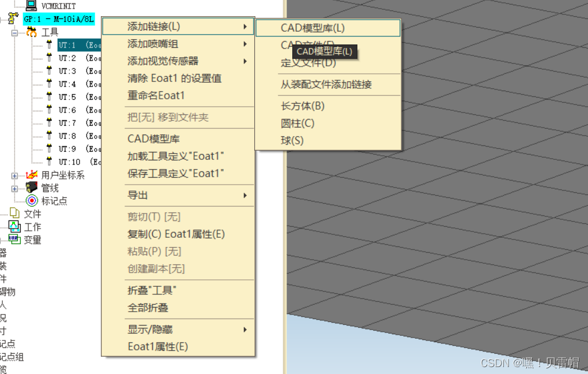The image size is (588, 374).
Task: Collapse the 工具 tree node
Action: point(14,33)
